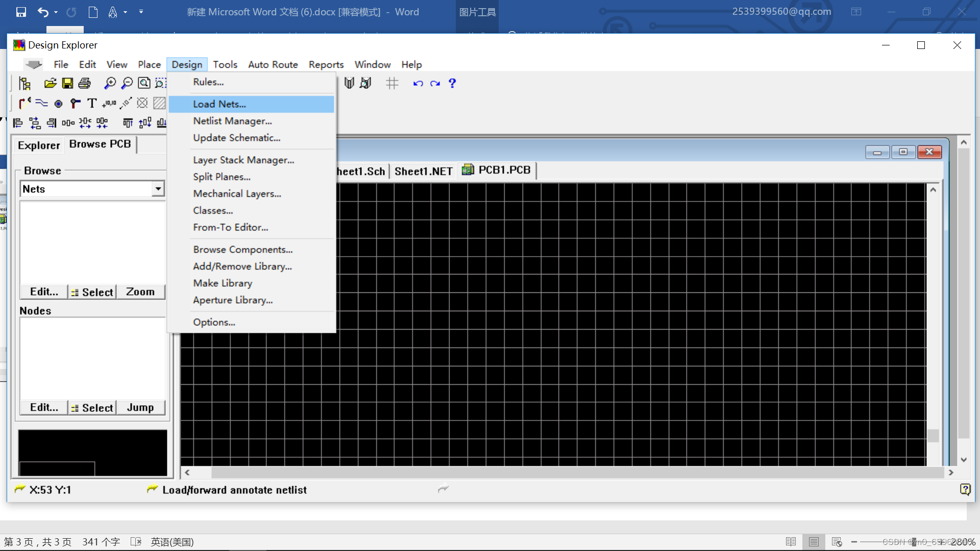
Task: Open Word quick access toolbar customize arrow
Action: tap(141, 12)
